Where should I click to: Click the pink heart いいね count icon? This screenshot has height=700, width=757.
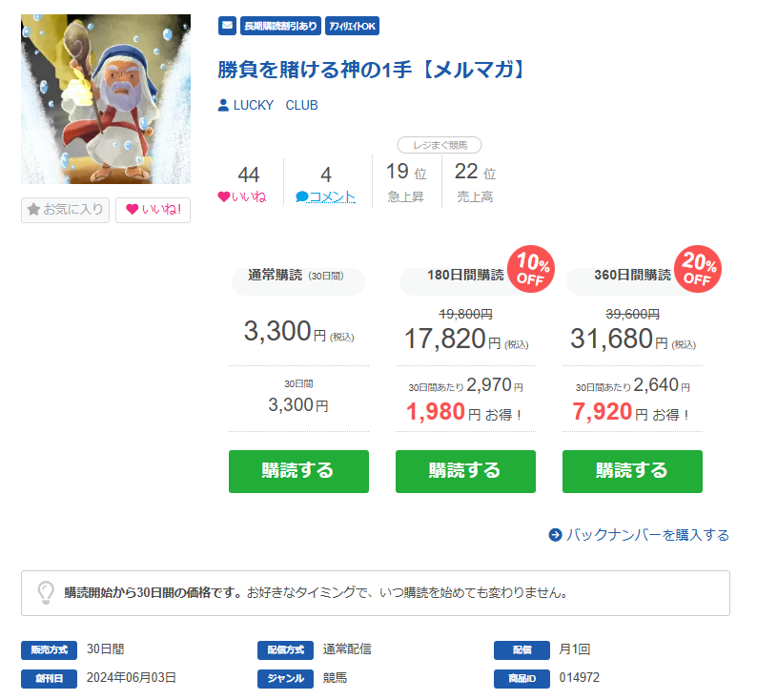pos(223,196)
